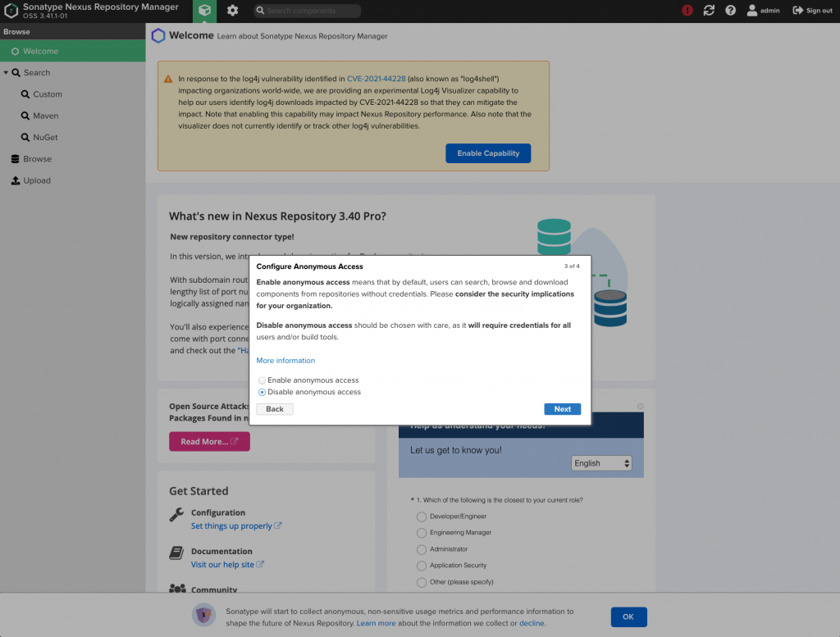The height and width of the screenshot is (637, 840).
Task: Open the CVE-2021-44228 link
Action: pos(376,79)
